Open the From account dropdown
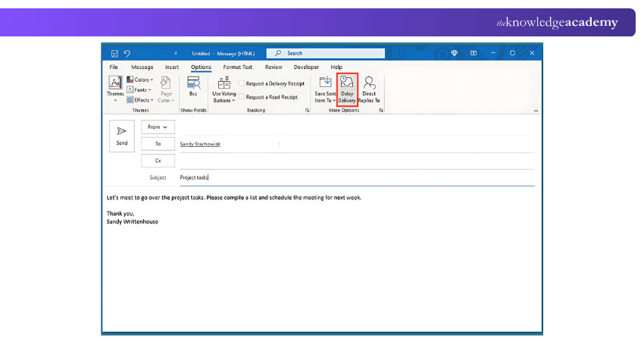Viewport: 644px width, 341px height. 158,127
